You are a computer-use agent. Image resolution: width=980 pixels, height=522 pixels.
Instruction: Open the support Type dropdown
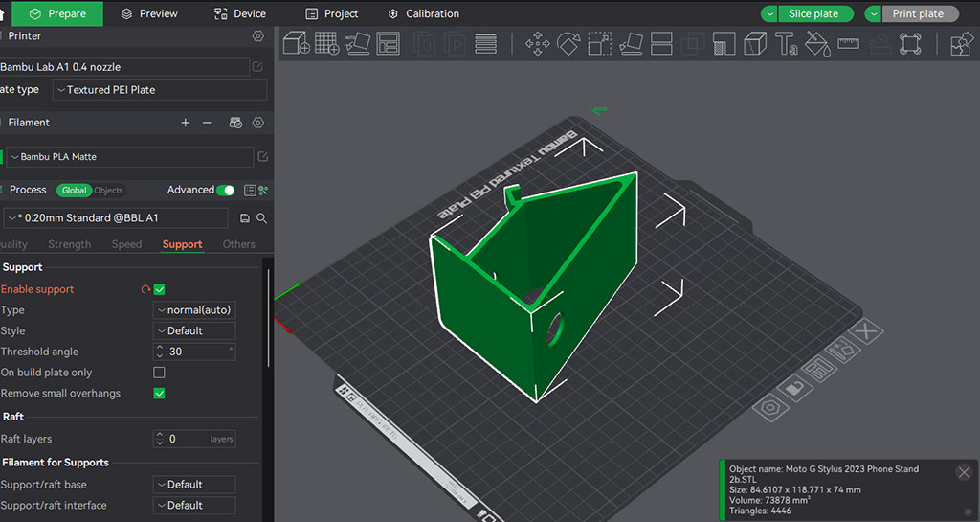pos(194,310)
